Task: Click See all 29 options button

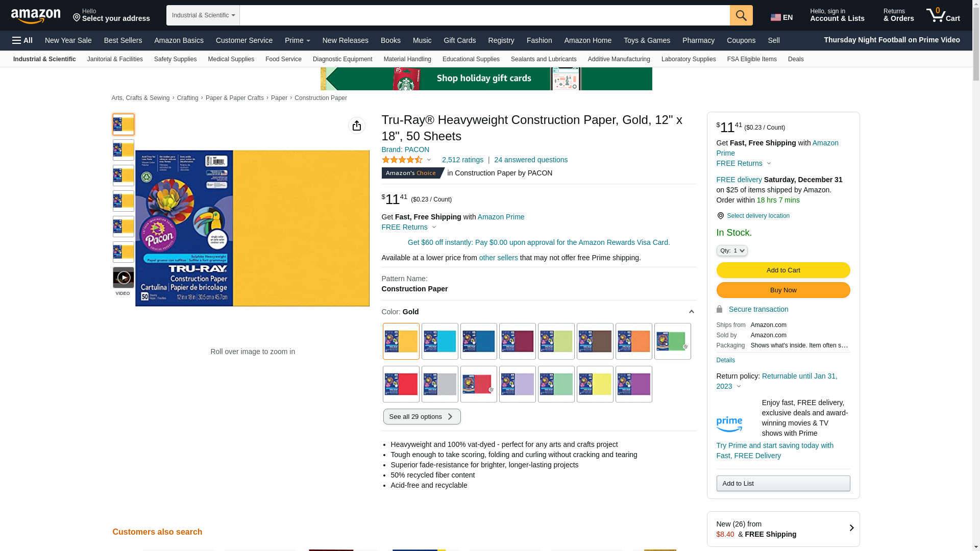Action: (x=422, y=417)
